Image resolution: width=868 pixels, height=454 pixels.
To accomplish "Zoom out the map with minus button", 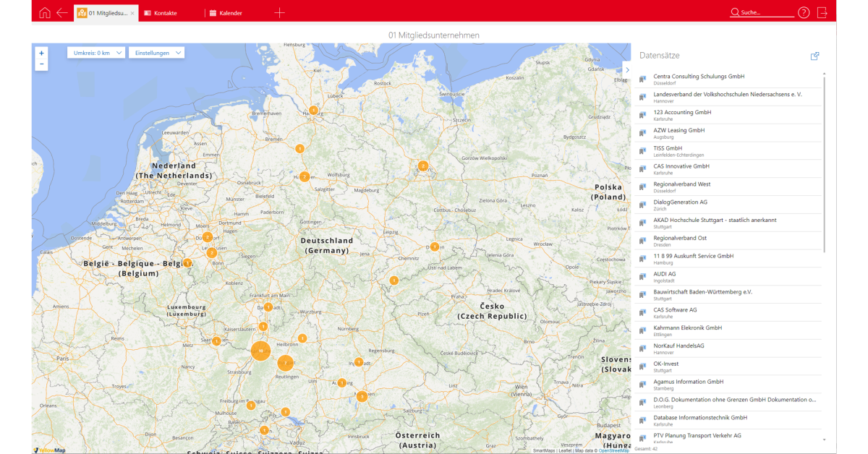I will click(41, 64).
